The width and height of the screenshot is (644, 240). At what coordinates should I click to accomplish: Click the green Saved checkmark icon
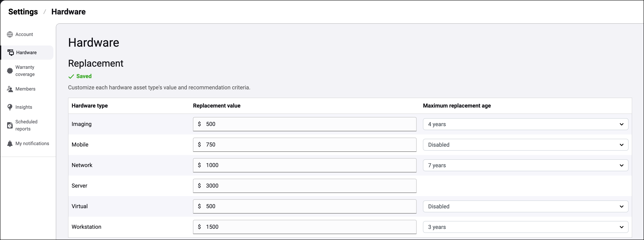tap(71, 77)
